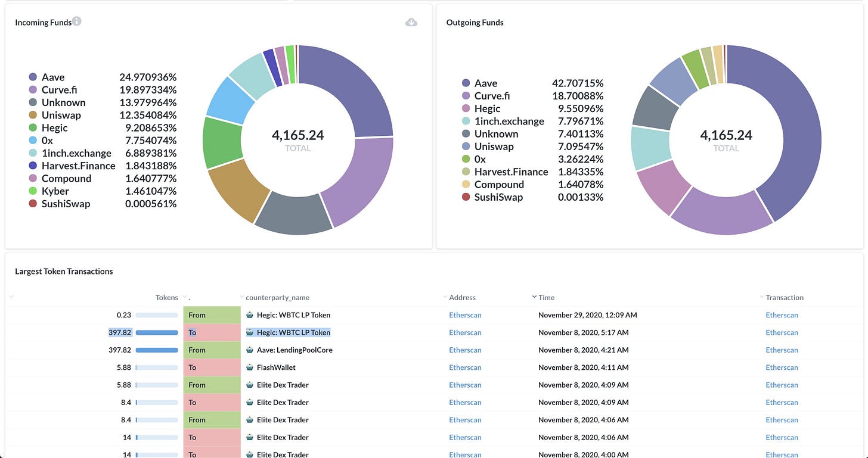Screen dimensions: 868x458
Task: Select Unknown in Outgoing Funds legend
Action: (490, 134)
